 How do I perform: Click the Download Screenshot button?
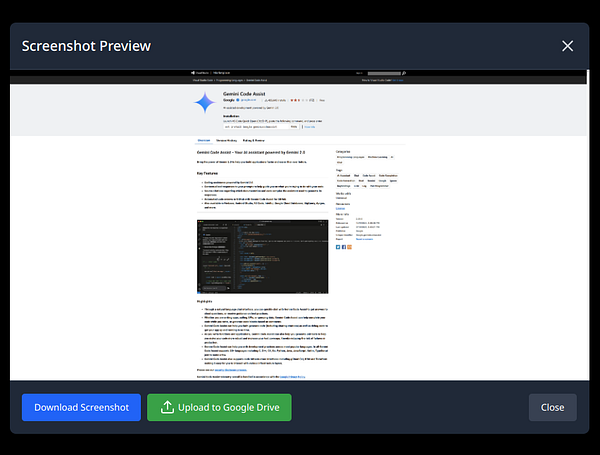82,407
